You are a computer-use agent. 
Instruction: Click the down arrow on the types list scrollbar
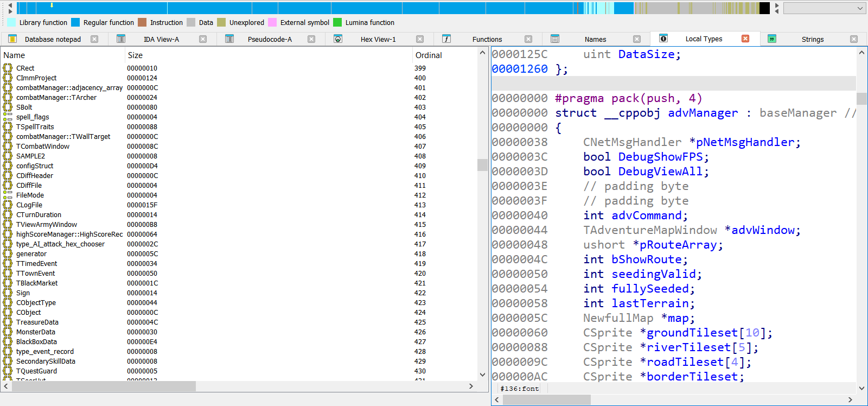pyautogui.click(x=482, y=375)
